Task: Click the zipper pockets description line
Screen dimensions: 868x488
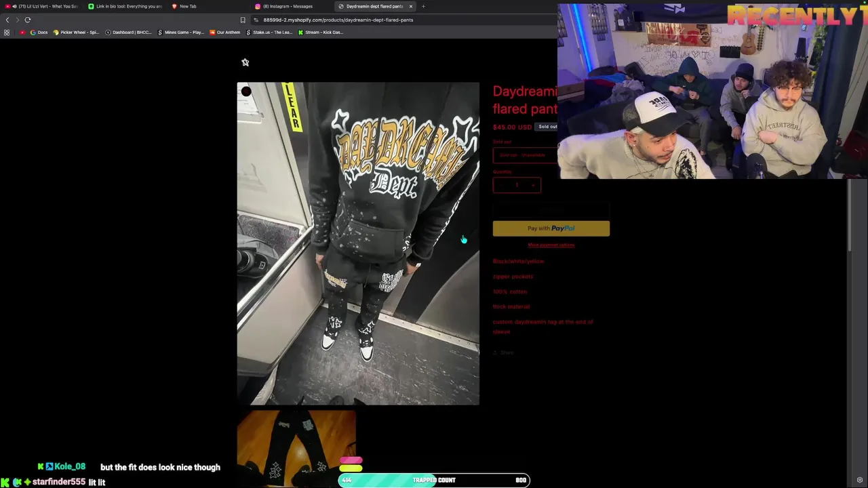Action: point(513,277)
